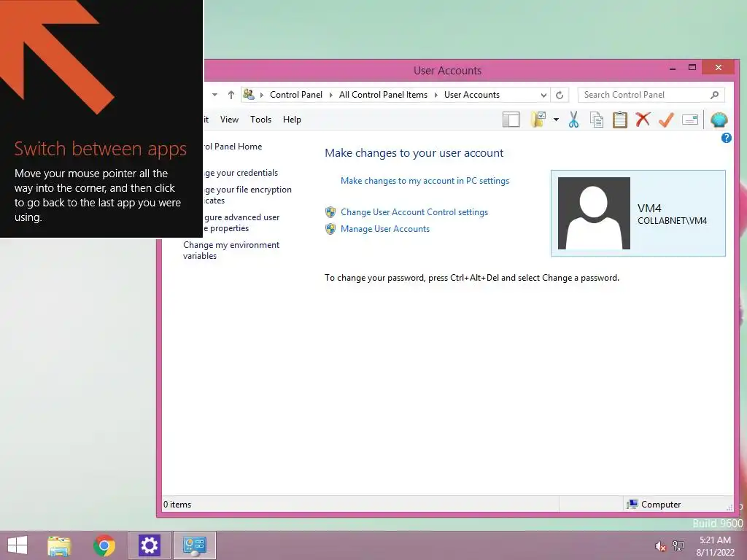
Task: Click the search magnifier icon
Action: [x=714, y=95]
